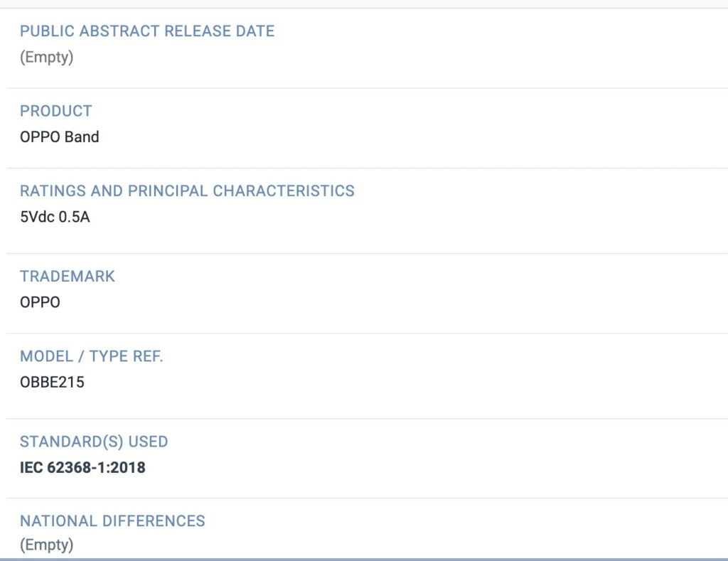Viewport: 728px width, 561px height.
Task: Click the NATIONAL DIFFERENCES label
Action: pyautogui.click(x=112, y=521)
